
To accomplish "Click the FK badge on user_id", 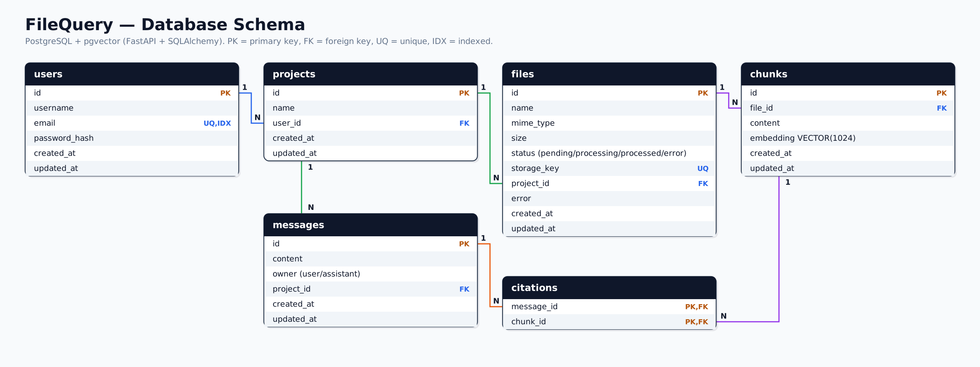I will 464,123.
